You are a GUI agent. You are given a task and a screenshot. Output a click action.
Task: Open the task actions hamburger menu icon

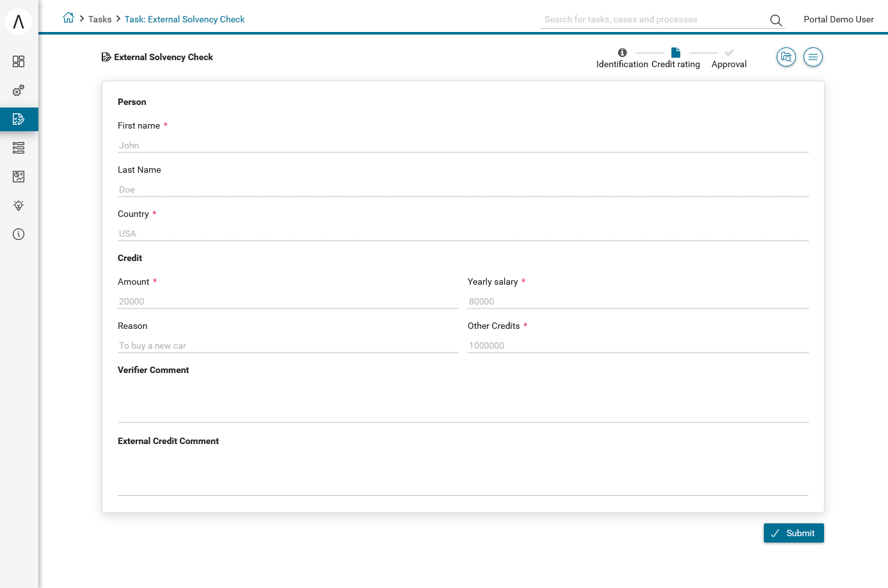pos(813,57)
